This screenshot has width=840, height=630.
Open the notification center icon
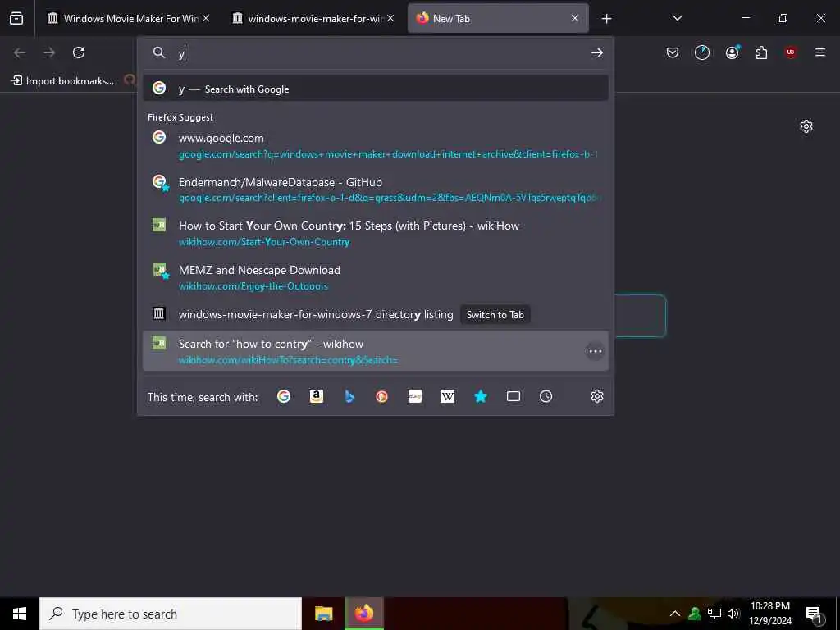(814, 614)
